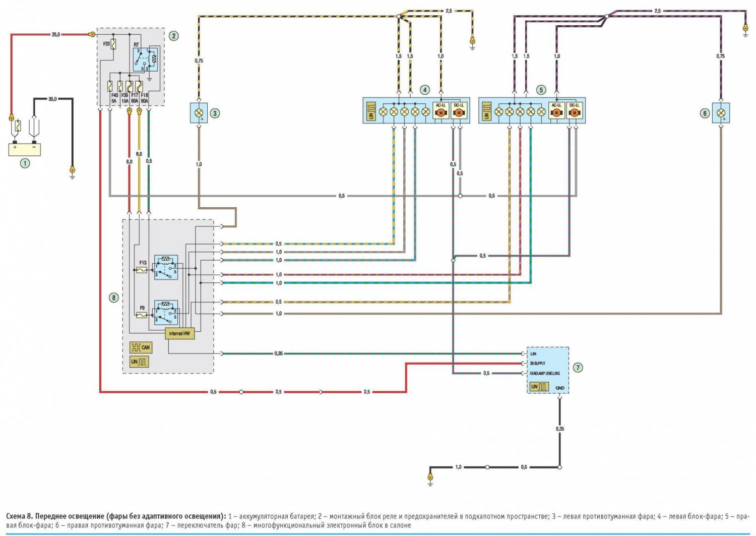Click the LIN icon inside headlamp switch 7
756x536 pixels.
click(x=539, y=387)
